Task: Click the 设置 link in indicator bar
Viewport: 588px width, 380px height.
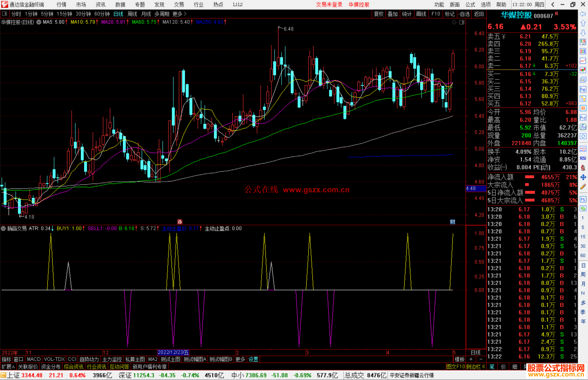Action: coord(253,359)
